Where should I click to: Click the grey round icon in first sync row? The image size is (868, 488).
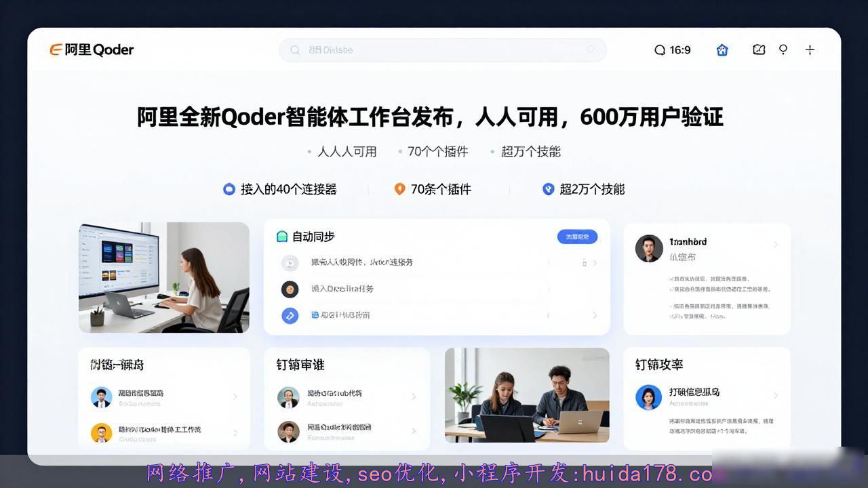(x=290, y=262)
